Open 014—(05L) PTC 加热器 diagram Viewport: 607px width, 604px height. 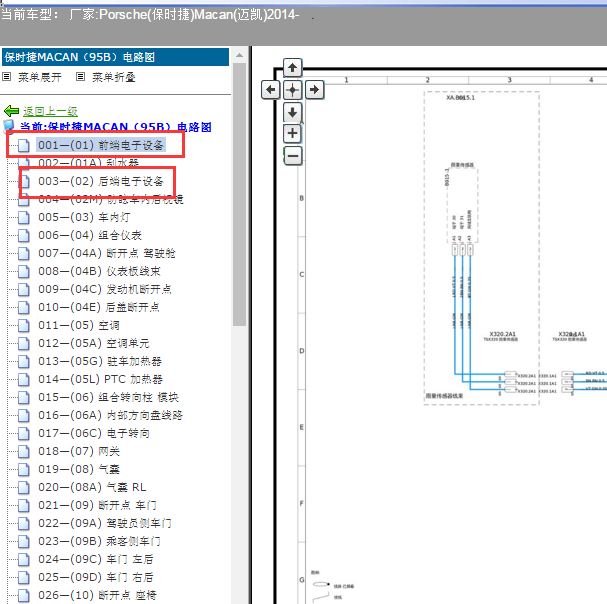point(100,379)
